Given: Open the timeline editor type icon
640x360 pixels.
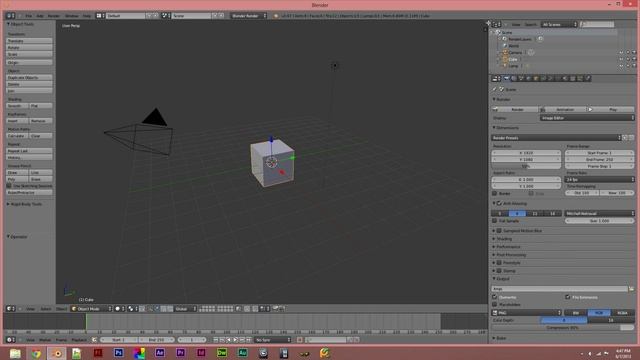Looking at the screenshot, I should (x=10, y=340).
